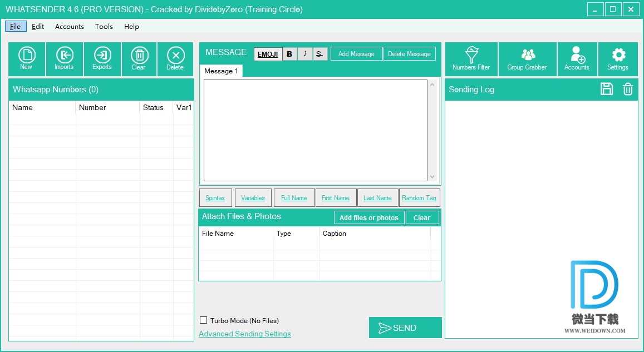644x352 pixels.
Task: Open the Accounts menu
Action: (x=70, y=26)
